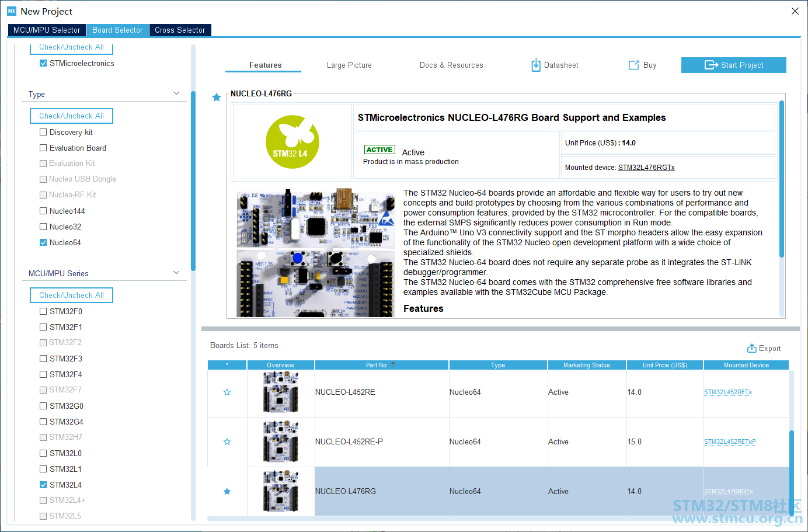Check the STM32F4 series checkbox
This screenshot has width=808, height=532.
pos(43,374)
